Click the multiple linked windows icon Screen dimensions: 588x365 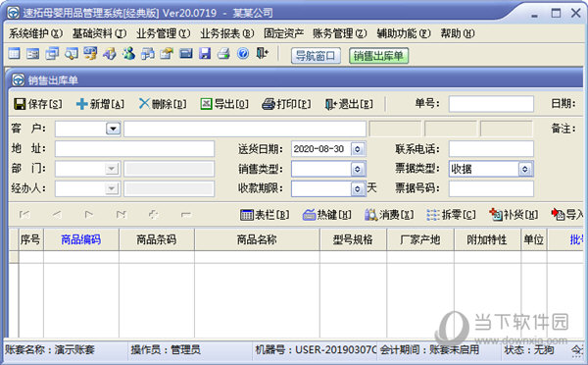[x=148, y=54]
